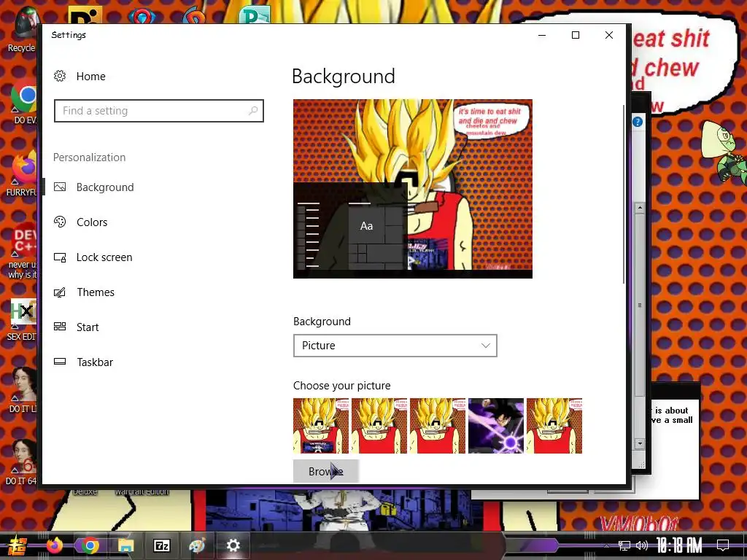Viewport: 747px width, 560px height.
Task: Click the search magnifier icon
Action: click(253, 111)
